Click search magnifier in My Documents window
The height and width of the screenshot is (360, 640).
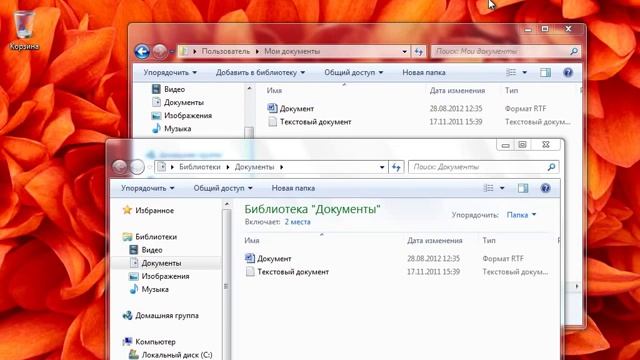[x=573, y=51]
